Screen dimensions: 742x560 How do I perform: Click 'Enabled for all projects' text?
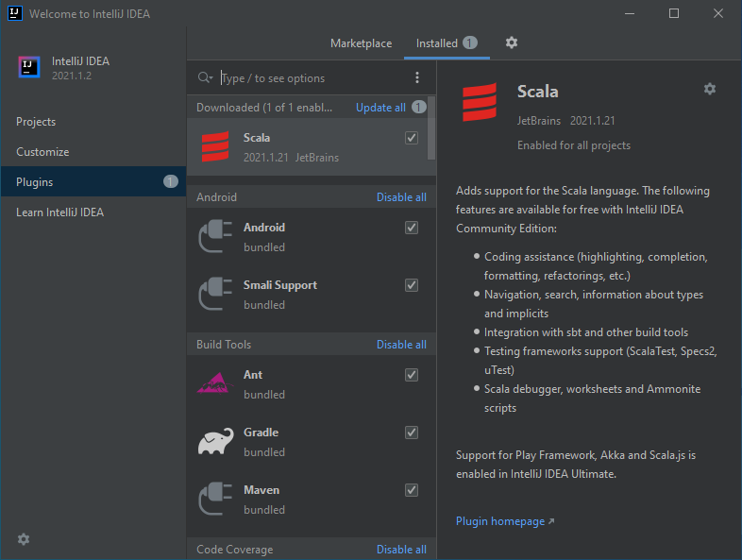point(574,145)
